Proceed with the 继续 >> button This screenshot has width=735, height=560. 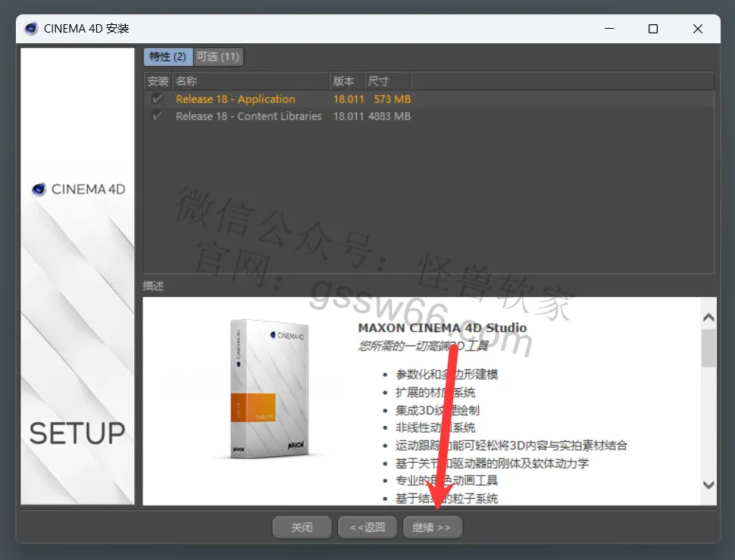click(x=433, y=527)
